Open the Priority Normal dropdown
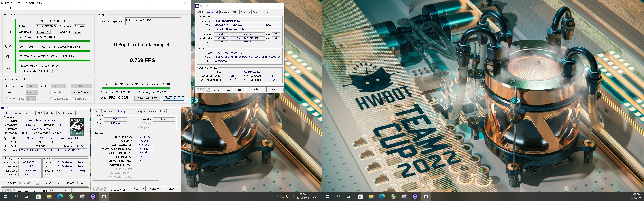 point(59,86)
